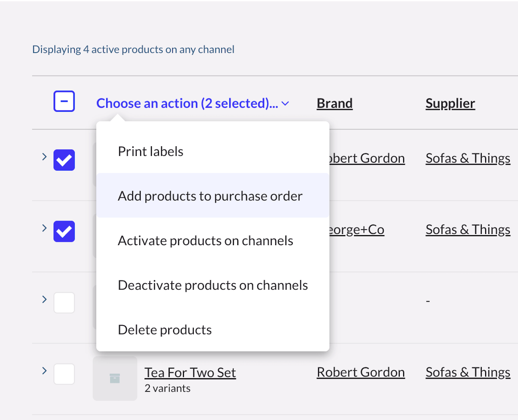Expand the second product row chevron
518x420 pixels.
44,228
